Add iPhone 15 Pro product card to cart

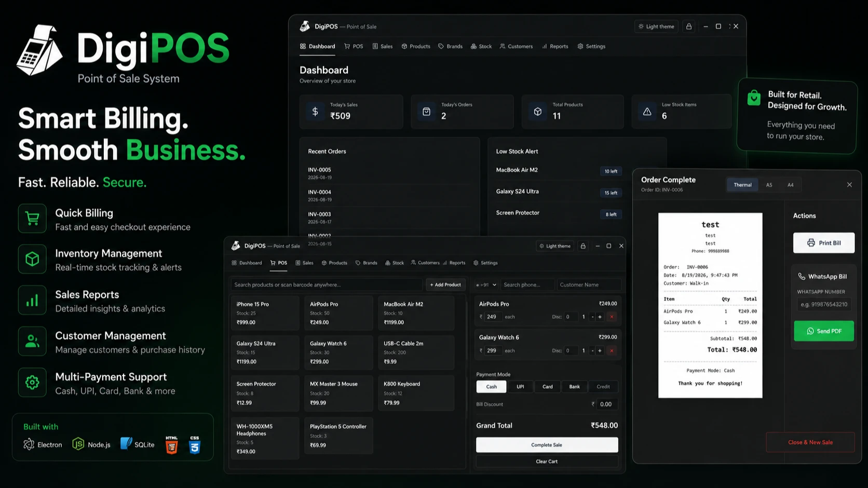[x=265, y=313]
